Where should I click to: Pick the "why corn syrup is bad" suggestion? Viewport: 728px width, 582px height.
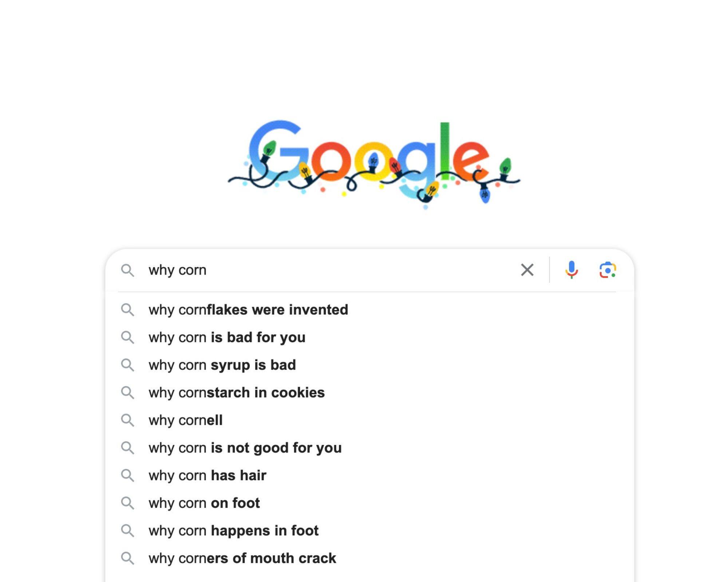tap(222, 365)
